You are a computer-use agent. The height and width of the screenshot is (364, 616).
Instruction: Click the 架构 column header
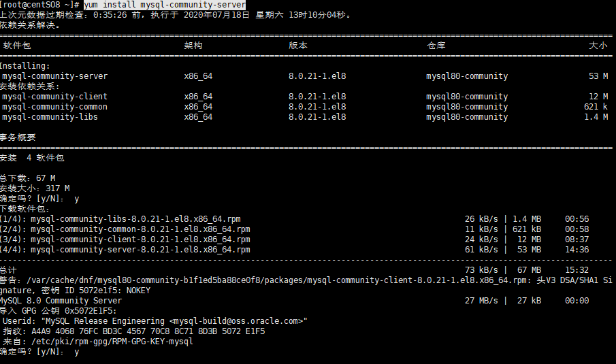pos(193,46)
